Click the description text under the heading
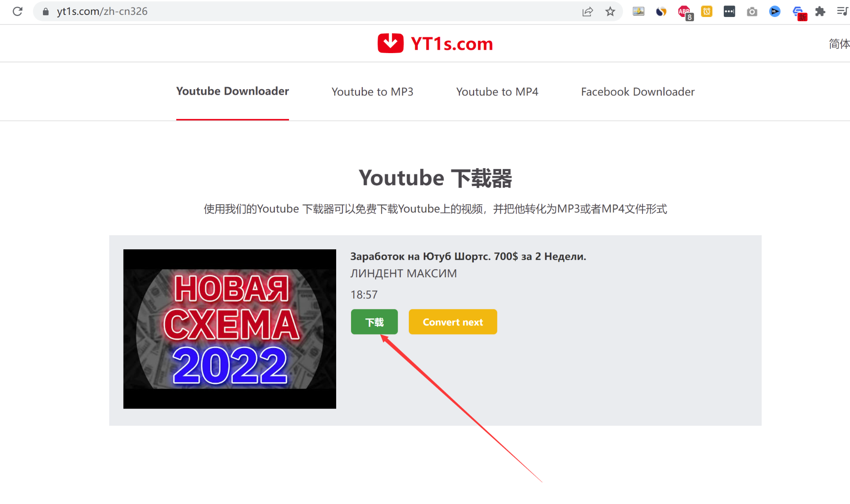 435,209
